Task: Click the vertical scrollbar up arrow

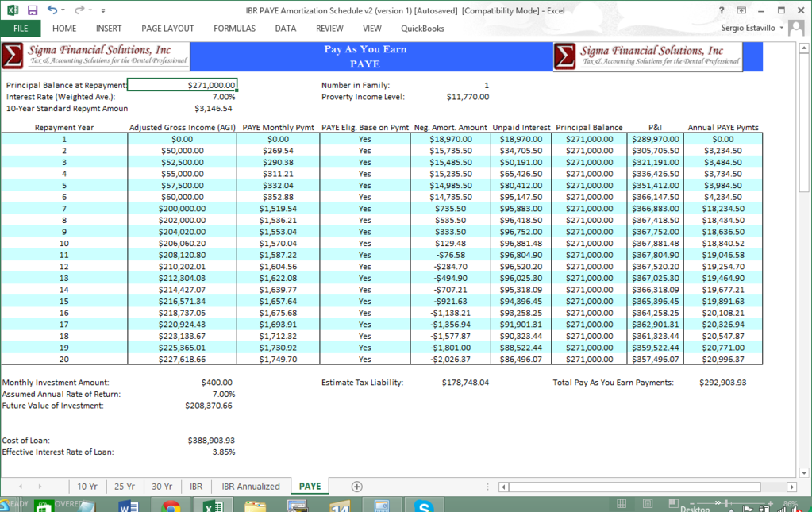Action: pyautogui.click(x=804, y=48)
